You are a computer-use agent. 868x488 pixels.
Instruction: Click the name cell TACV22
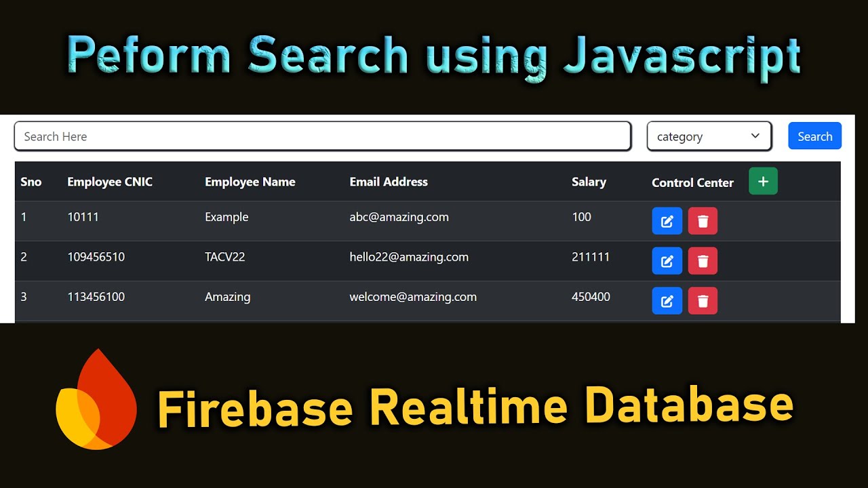225,257
